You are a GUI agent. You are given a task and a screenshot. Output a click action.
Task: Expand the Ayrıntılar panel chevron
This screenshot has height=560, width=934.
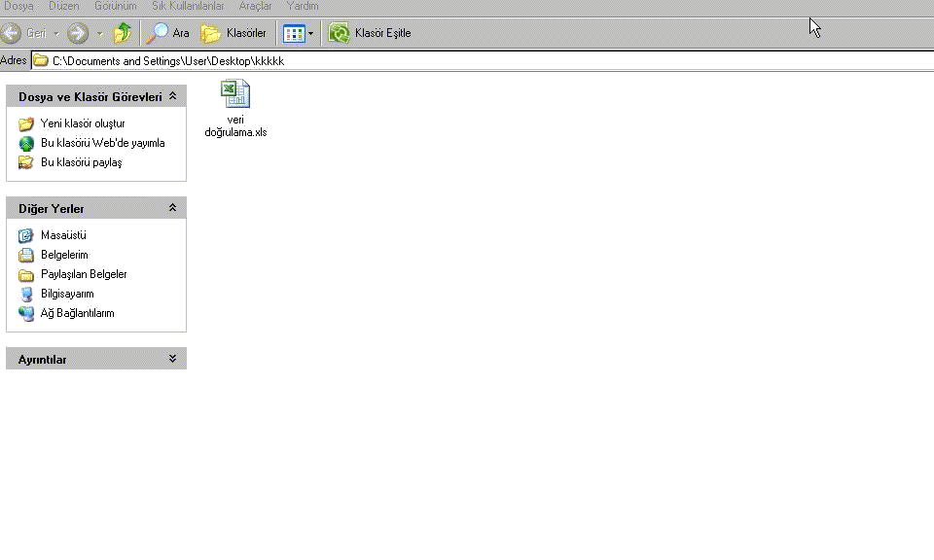tap(173, 358)
